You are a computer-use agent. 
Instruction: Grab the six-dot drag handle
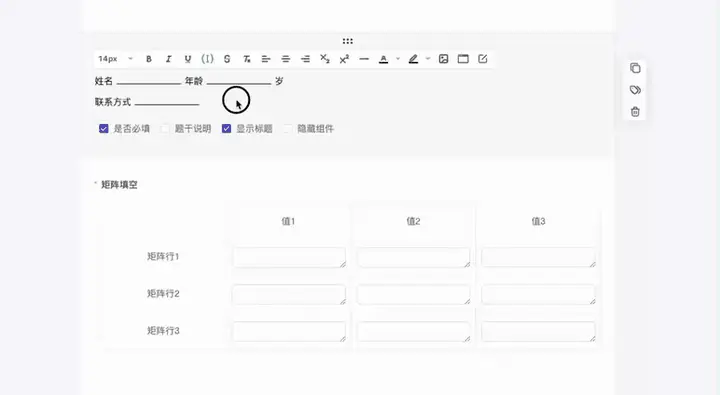point(348,41)
